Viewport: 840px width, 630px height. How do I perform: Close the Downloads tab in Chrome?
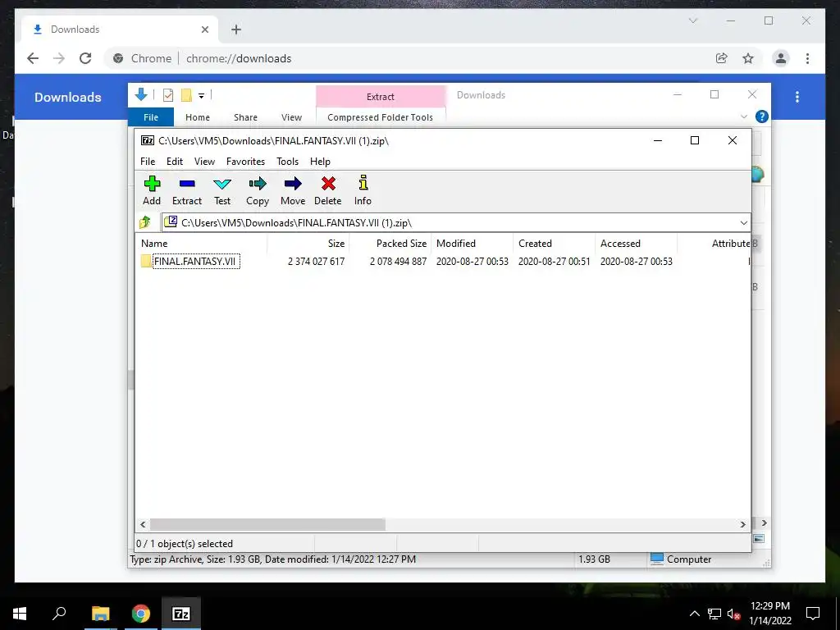(204, 30)
